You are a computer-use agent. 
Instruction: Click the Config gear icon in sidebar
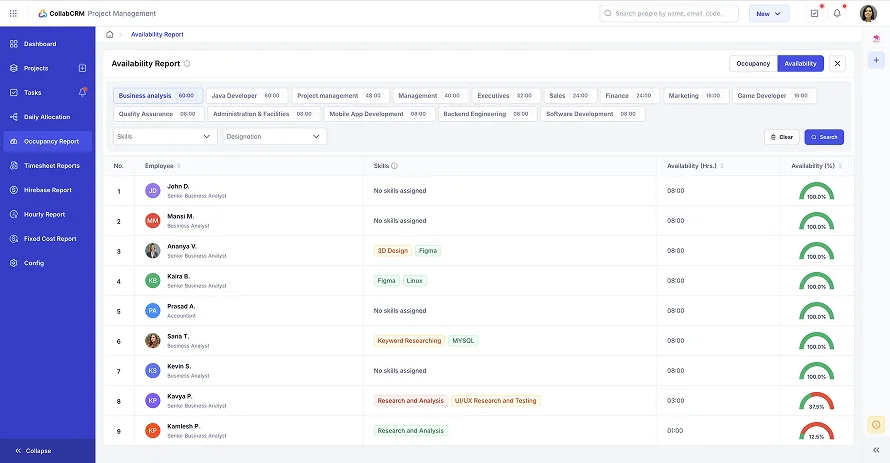(x=14, y=263)
